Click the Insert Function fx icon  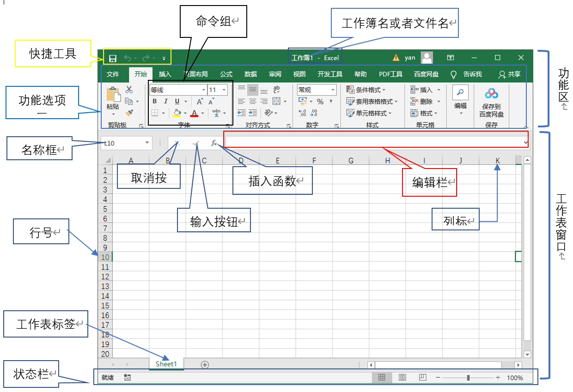214,143
